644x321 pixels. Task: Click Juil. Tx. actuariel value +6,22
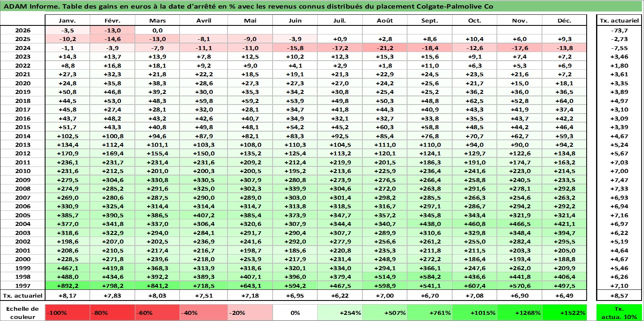340,296
